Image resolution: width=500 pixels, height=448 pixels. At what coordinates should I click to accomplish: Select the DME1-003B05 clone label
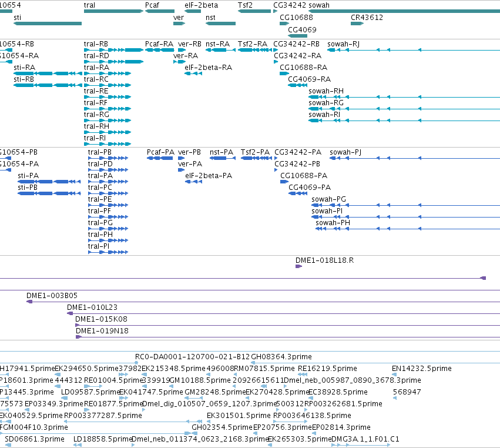point(52,295)
